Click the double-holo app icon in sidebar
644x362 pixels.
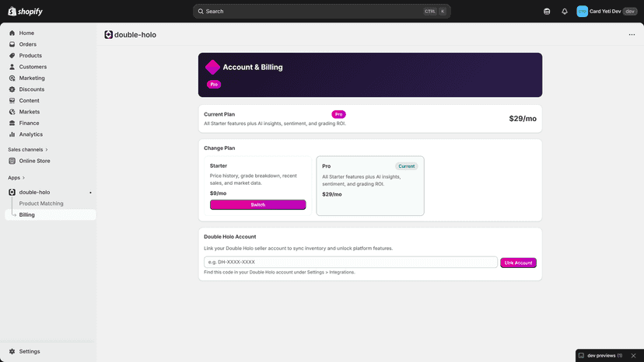click(12, 192)
